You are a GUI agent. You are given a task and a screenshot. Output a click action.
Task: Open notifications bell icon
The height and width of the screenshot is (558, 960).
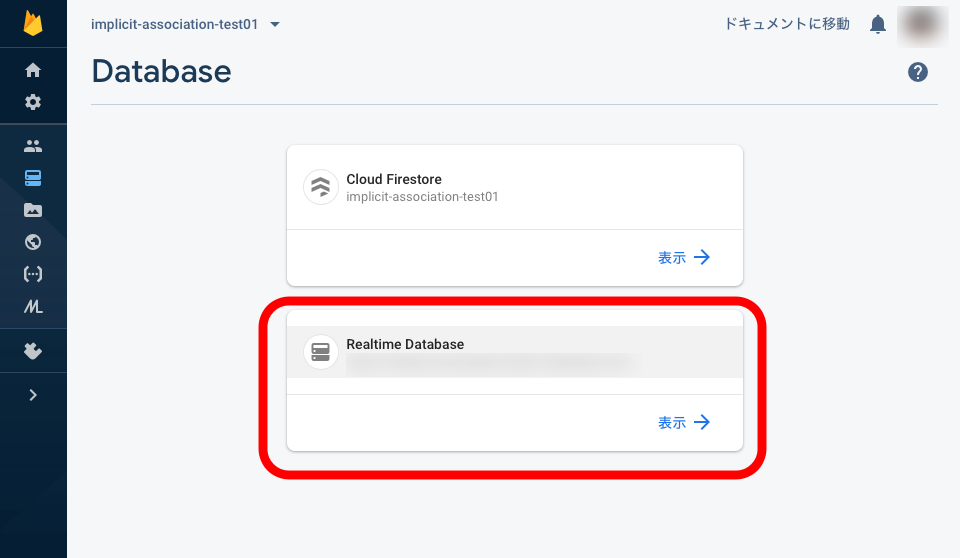[878, 25]
